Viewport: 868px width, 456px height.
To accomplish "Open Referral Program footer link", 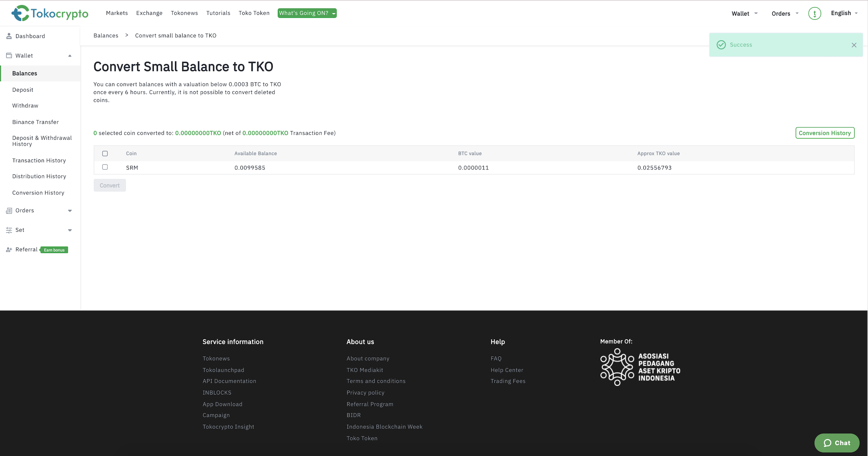I will pos(370,404).
